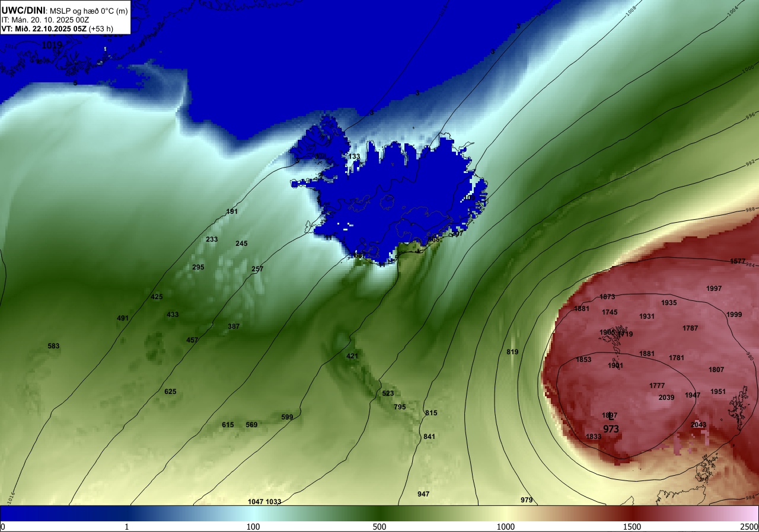
Task: Click the 1577 height value
Action: coord(738,261)
